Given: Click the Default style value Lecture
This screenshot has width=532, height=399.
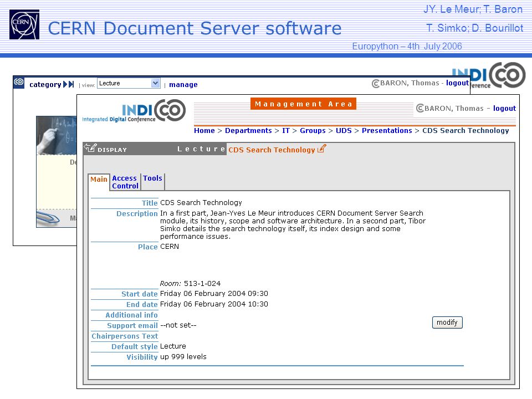Looking at the screenshot, I should pos(173,346).
